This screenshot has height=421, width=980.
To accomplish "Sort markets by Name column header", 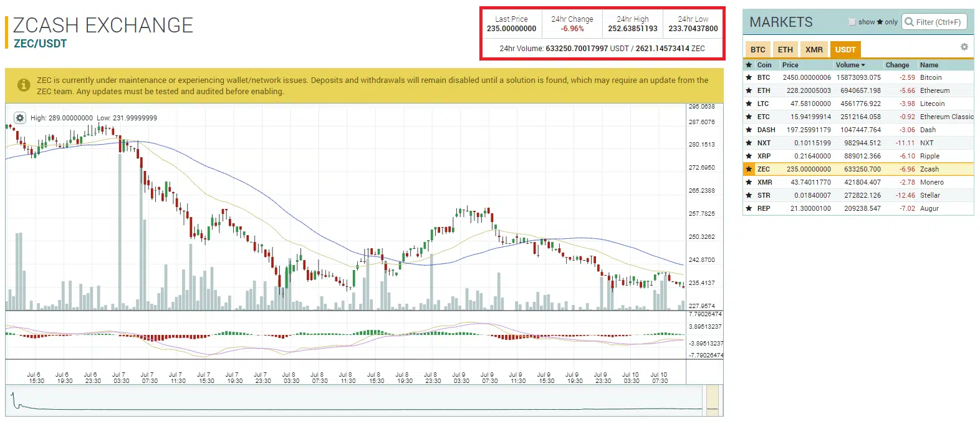I will click(929, 65).
